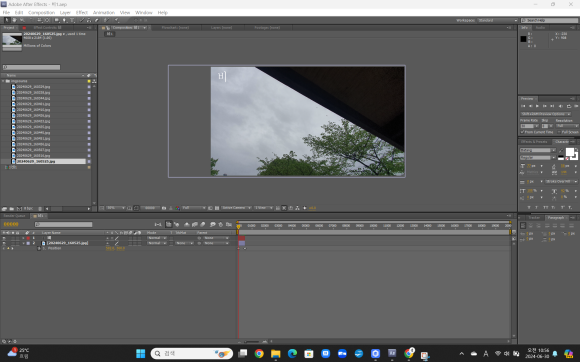This screenshot has height=362, width=580.
Task: Enable Frame Blending for the composition
Action: point(195,224)
